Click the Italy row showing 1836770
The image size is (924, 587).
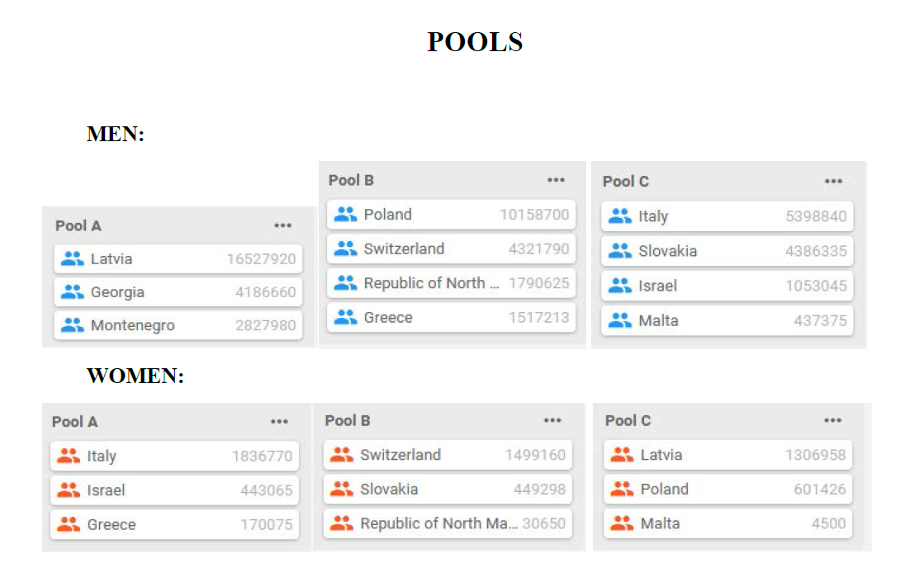coord(174,456)
